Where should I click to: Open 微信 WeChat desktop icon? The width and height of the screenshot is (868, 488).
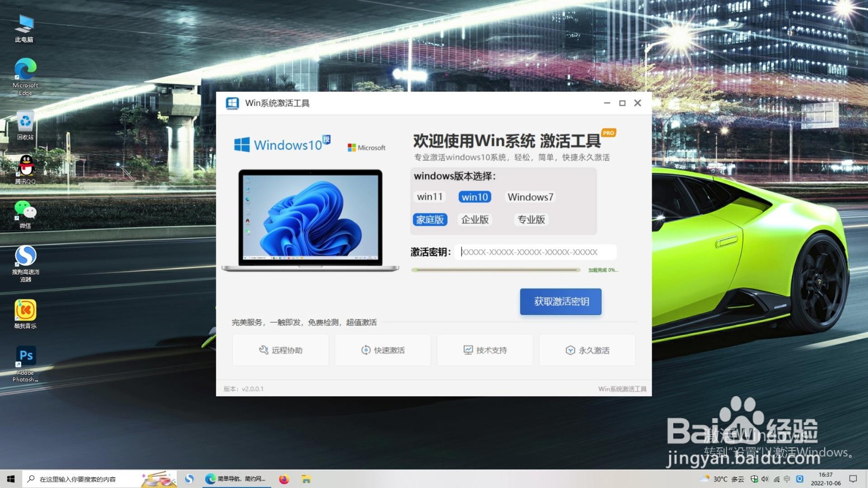pyautogui.click(x=25, y=214)
